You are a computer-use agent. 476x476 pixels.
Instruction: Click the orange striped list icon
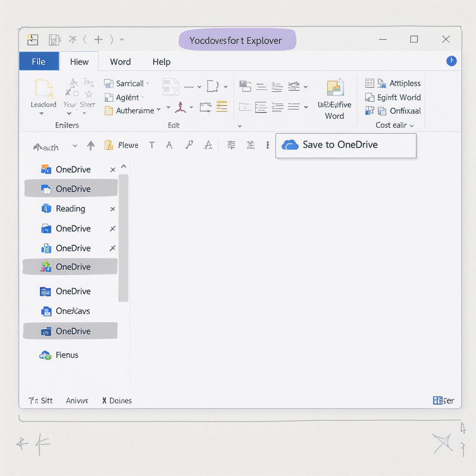(x=222, y=106)
